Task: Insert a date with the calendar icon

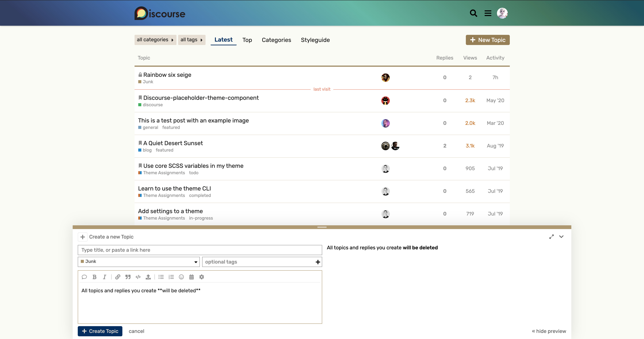Action: (x=192, y=277)
